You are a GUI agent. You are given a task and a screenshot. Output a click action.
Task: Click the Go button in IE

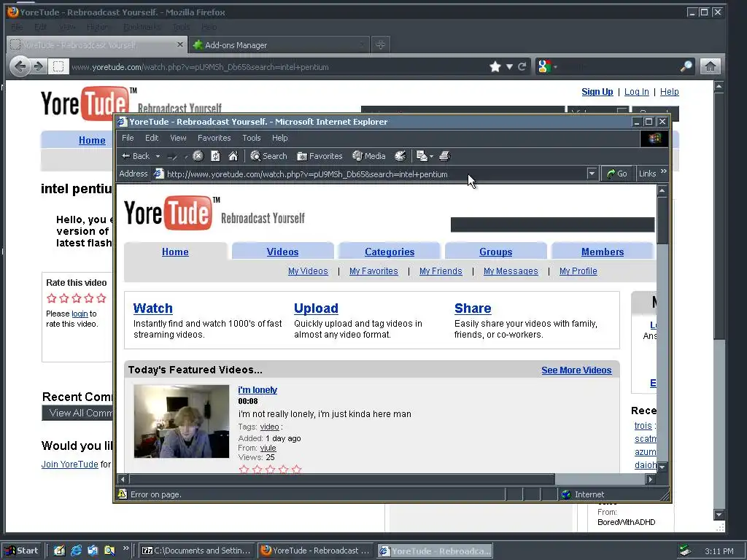(x=617, y=174)
